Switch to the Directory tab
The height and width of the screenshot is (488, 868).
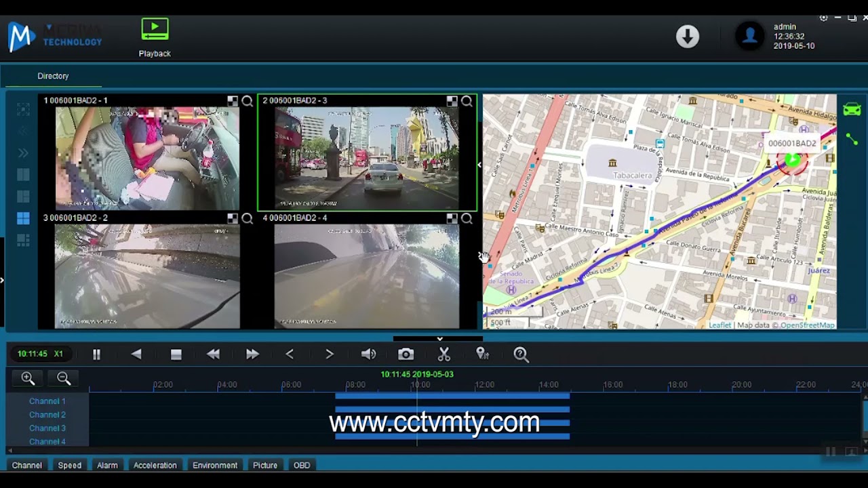(53, 76)
